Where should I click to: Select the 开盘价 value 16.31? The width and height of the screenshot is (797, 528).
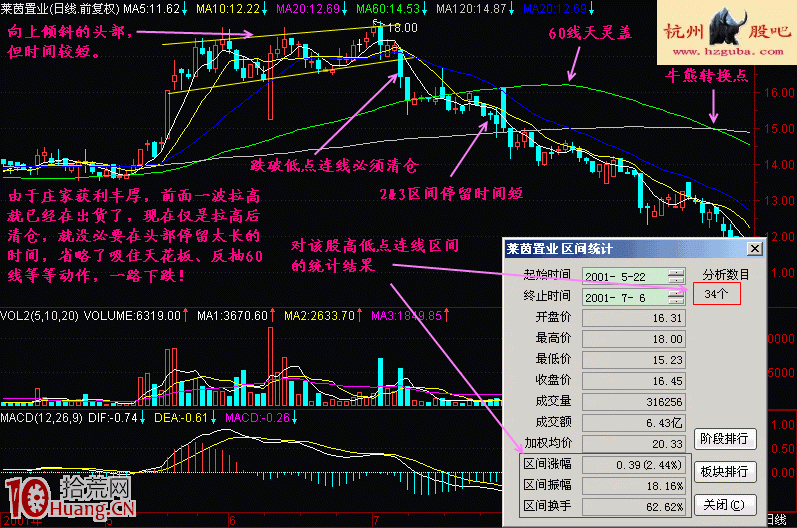(634, 318)
